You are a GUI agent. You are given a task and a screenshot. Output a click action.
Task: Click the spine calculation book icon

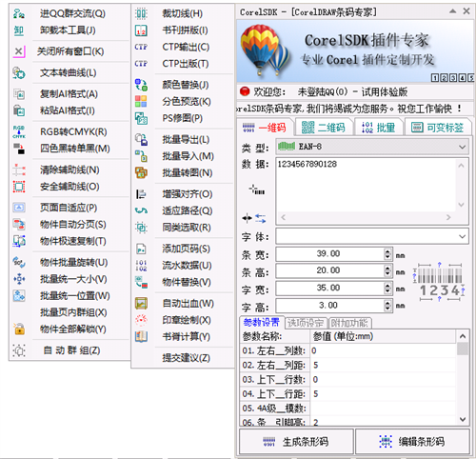[x=141, y=336]
